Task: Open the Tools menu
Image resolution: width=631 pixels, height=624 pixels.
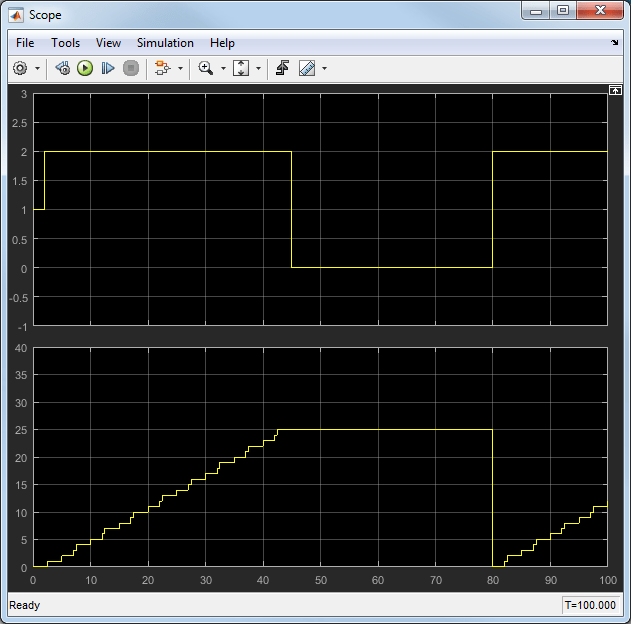Action: [x=65, y=43]
